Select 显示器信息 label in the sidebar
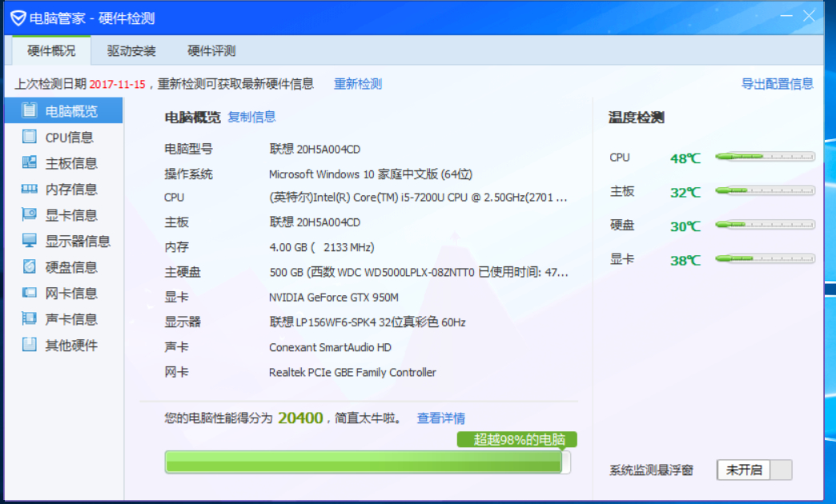This screenshot has width=836, height=504. click(x=78, y=242)
